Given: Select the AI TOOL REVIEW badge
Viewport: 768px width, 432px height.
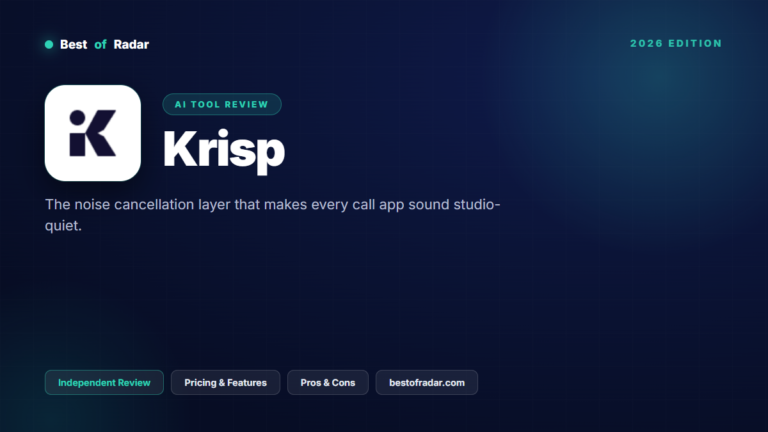Looking at the screenshot, I should tap(222, 104).
